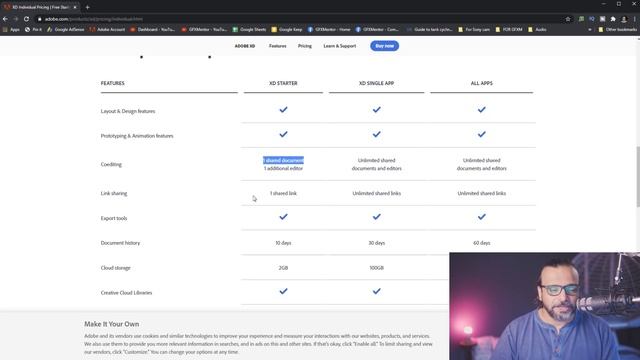Click the '100GB' cloud storage cell

pyautogui.click(x=376, y=268)
